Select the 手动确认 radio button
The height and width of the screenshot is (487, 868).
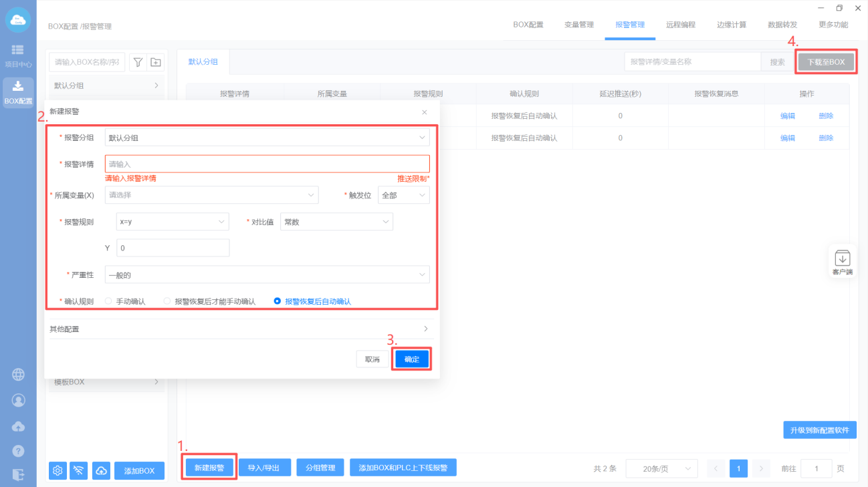pos(108,301)
